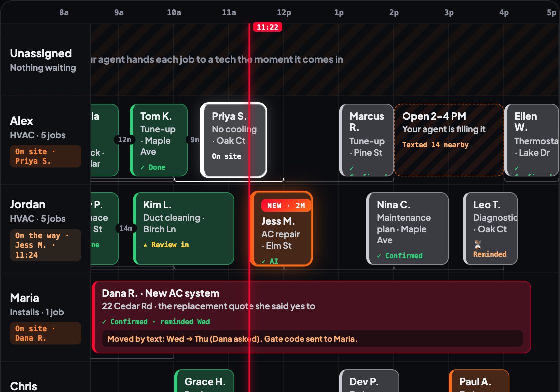Open Priya S. No cooling job card
560x392 pixels.
[x=234, y=140]
